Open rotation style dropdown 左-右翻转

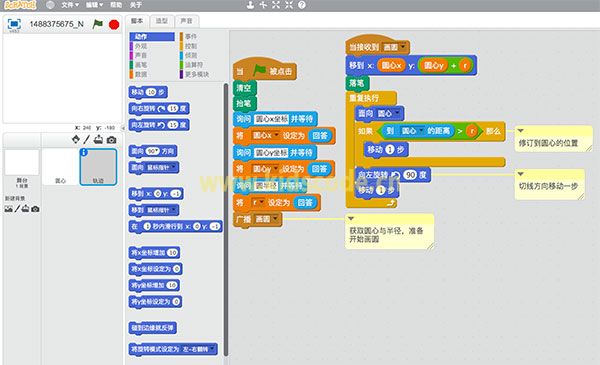pos(212,349)
